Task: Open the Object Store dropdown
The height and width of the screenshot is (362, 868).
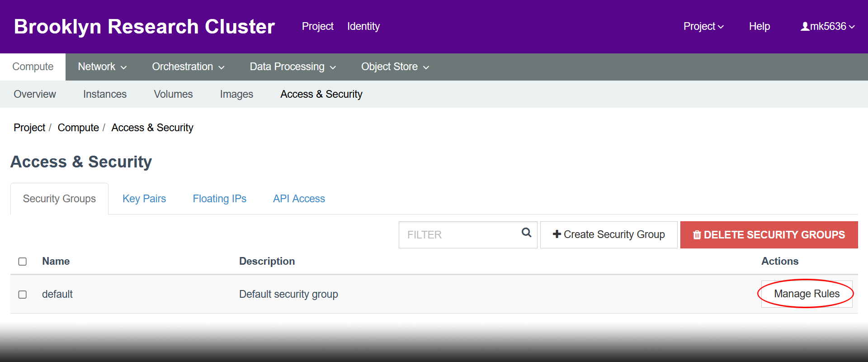Action: tap(395, 67)
